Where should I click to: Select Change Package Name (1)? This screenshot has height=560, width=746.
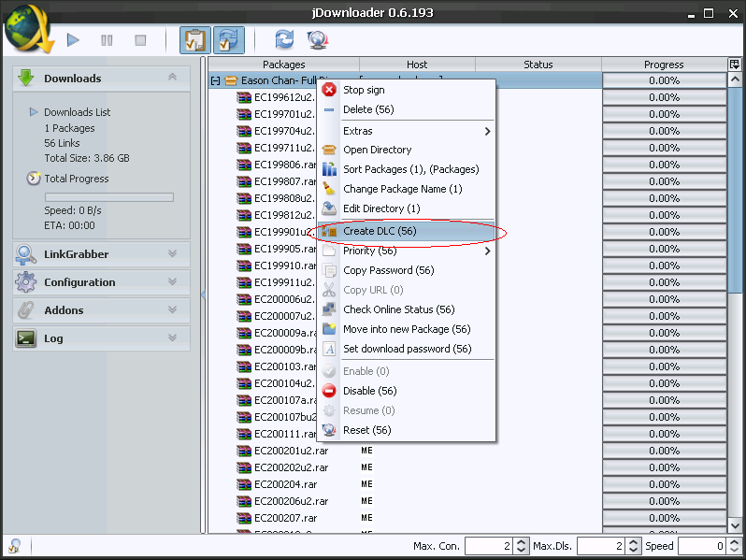pos(407,189)
